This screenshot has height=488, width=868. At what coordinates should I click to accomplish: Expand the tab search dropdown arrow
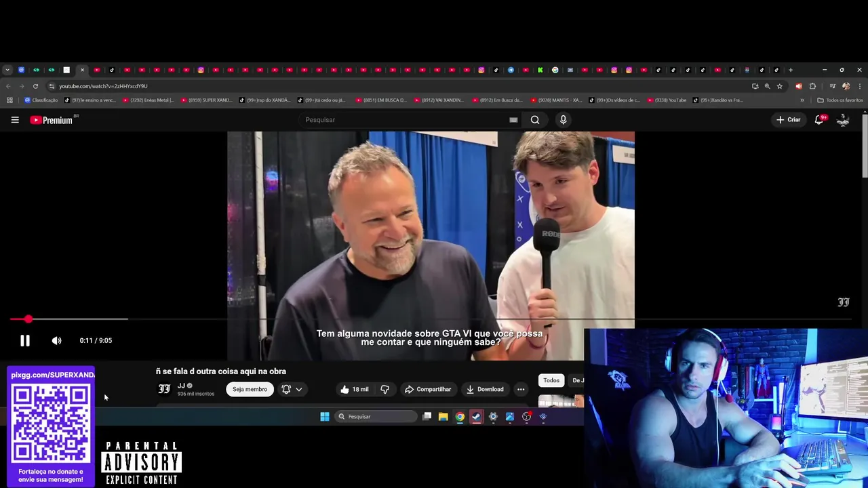pos(7,70)
